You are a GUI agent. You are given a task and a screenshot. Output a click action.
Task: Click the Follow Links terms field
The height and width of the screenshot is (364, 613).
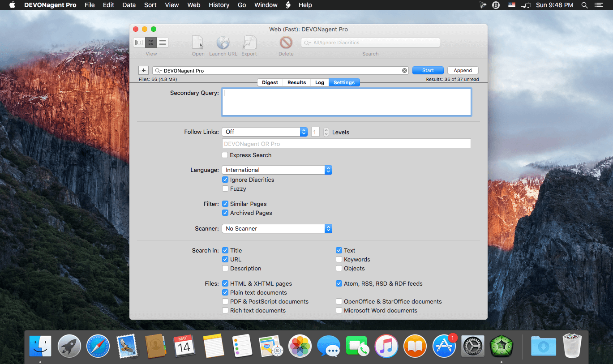coord(347,144)
